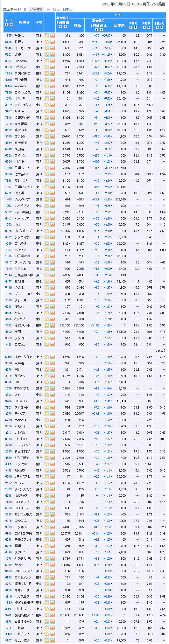This screenshot has width=169, height=644.
Task: Open stock code 3436 link
Action: pyautogui.click(x=8, y=401)
